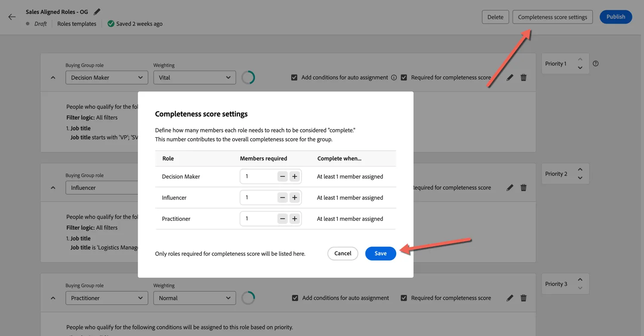The height and width of the screenshot is (336, 644).
Task: Edit the Influencer role pencil icon
Action: (x=510, y=188)
